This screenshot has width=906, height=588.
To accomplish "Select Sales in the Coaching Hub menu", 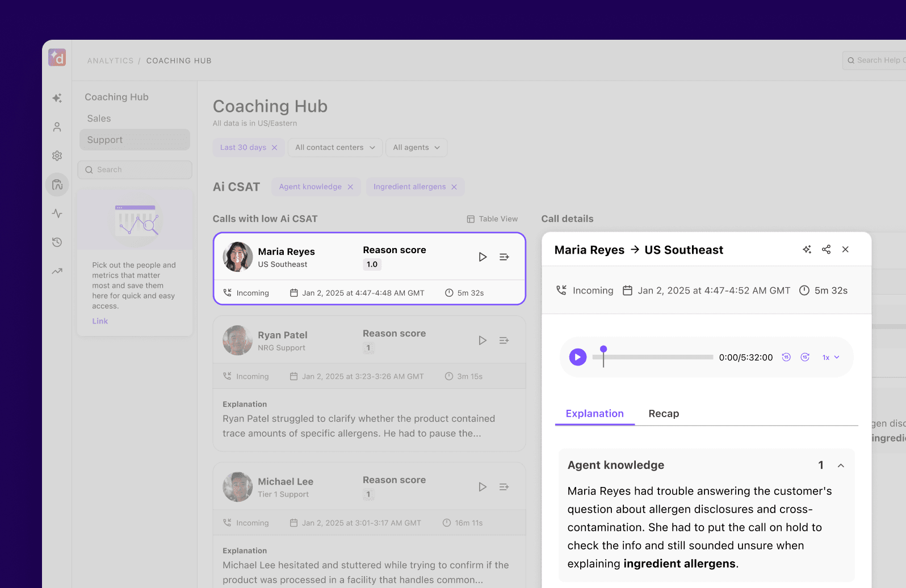I will (99, 119).
